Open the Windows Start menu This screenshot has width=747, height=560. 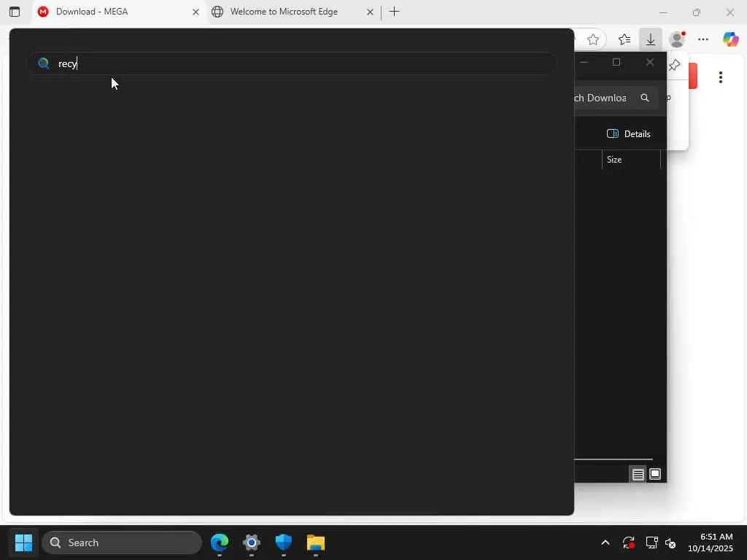(x=23, y=542)
